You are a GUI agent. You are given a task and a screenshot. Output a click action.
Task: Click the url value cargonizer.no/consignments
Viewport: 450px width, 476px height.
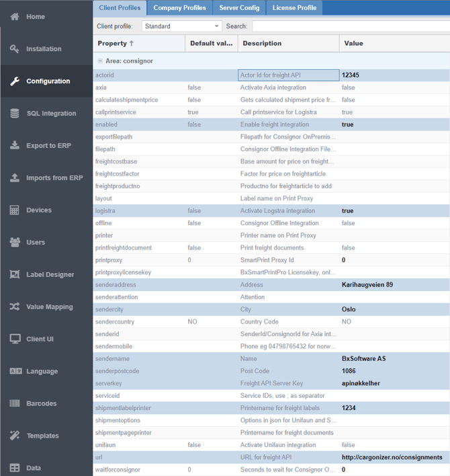click(x=392, y=457)
